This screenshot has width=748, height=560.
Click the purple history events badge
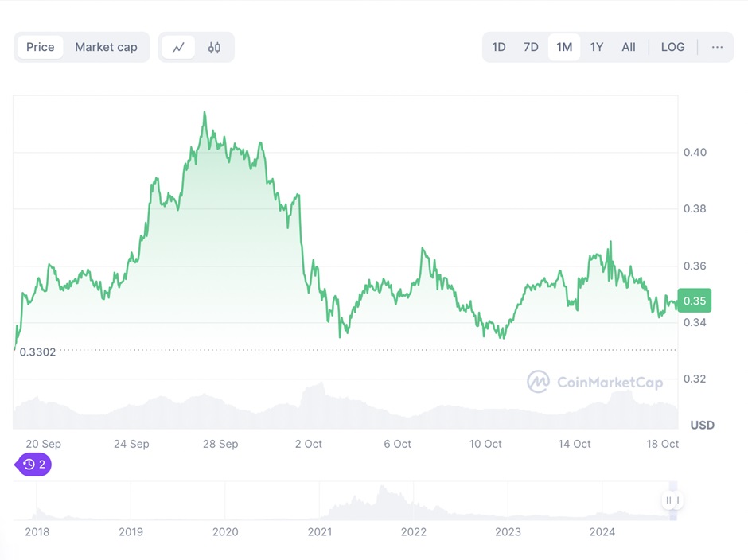click(33, 465)
